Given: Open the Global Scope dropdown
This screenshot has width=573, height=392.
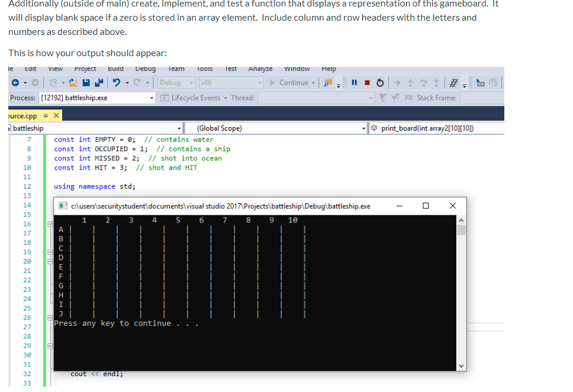Looking at the screenshot, I should pyautogui.click(x=276, y=128).
